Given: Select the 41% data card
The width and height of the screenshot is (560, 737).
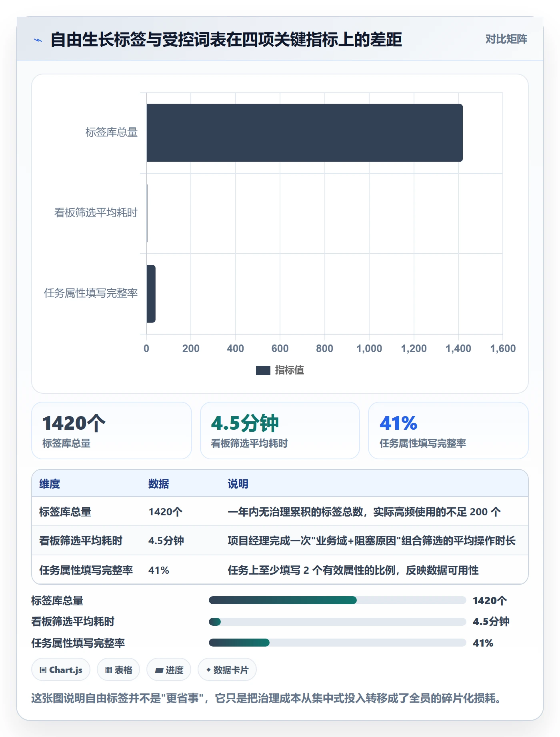Looking at the screenshot, I should coord(448,431).
